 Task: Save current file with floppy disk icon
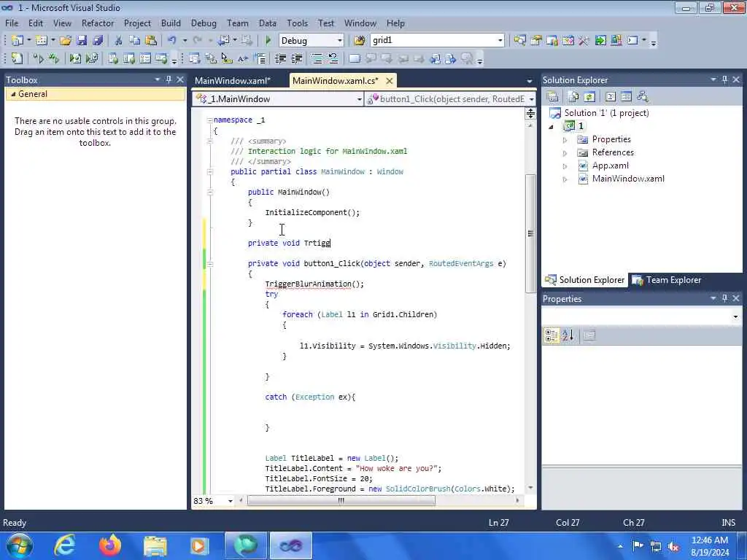pyautogui.click(x=82, y=41)
